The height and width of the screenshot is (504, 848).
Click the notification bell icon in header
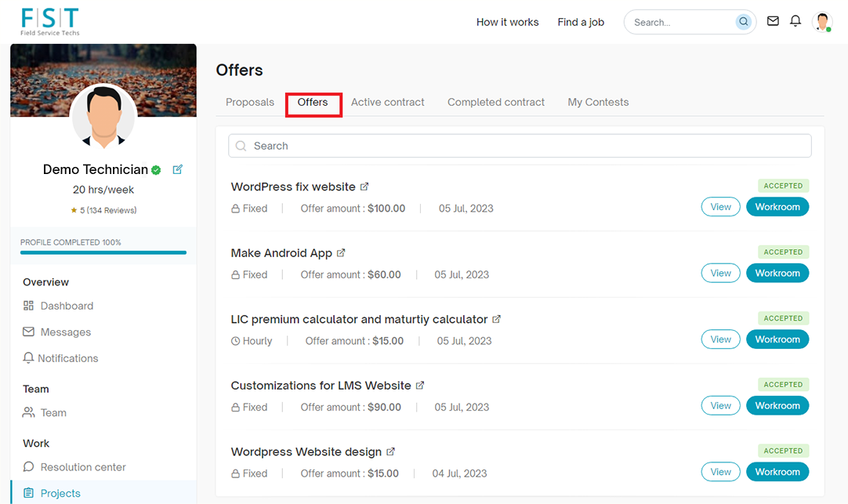[x=795, y=21]
